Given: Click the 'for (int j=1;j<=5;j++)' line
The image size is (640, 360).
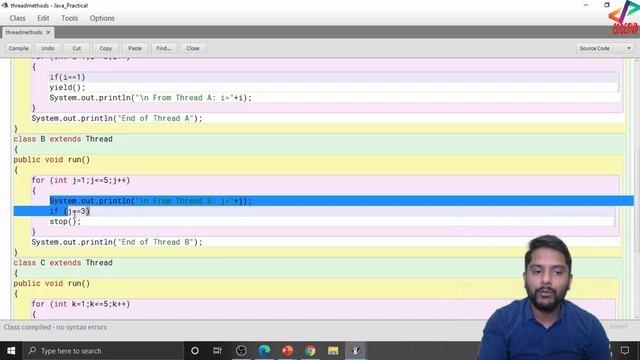Looking at the screenshot, I should click(x=81, y=180).
